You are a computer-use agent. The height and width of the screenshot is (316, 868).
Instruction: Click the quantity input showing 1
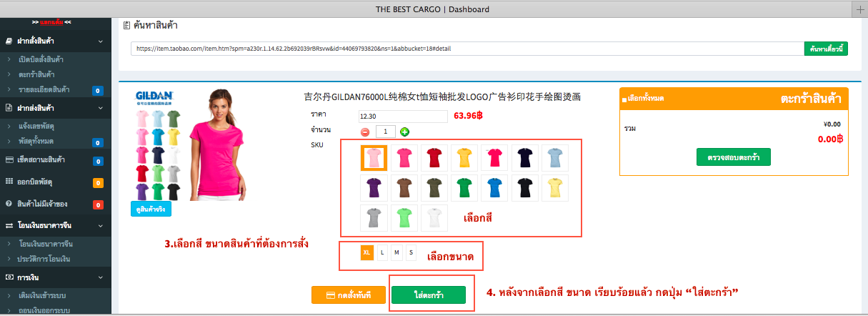tap(385, 132)
